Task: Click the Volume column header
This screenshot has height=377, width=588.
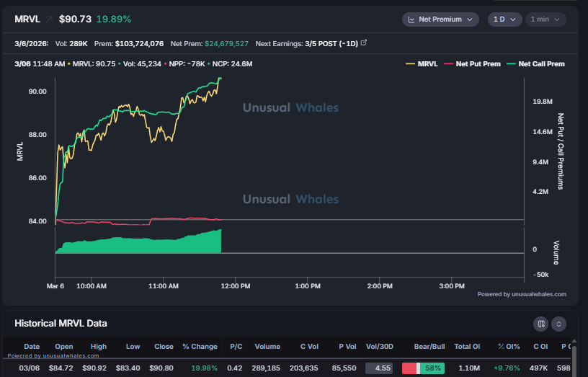Action: point(267,347)
